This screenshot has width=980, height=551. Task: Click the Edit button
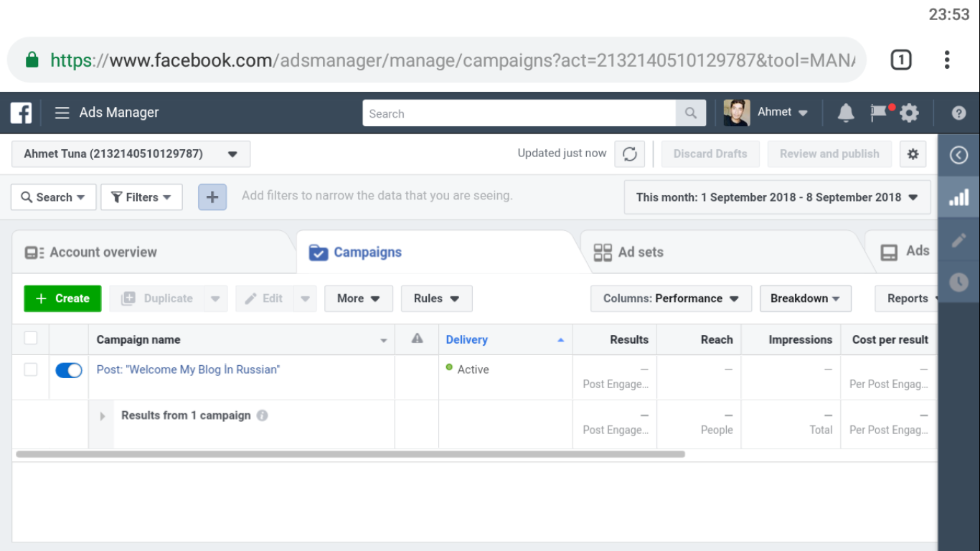[265, 298]
